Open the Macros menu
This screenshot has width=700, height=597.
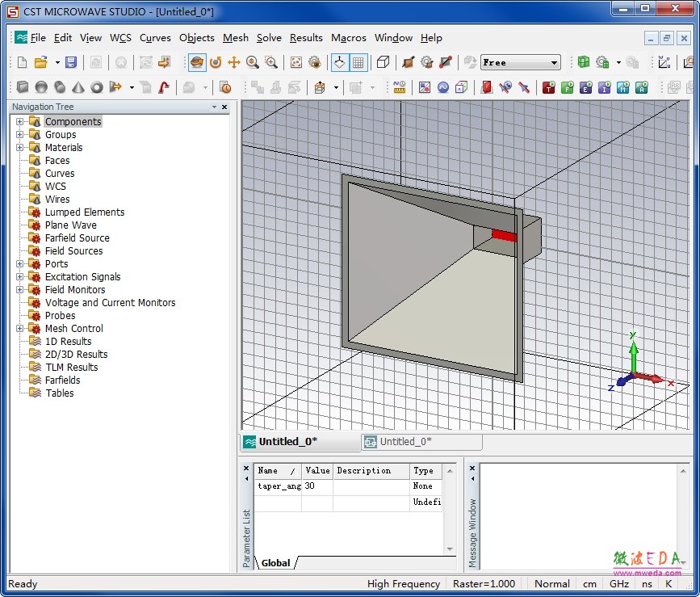(x=348, y=38)
